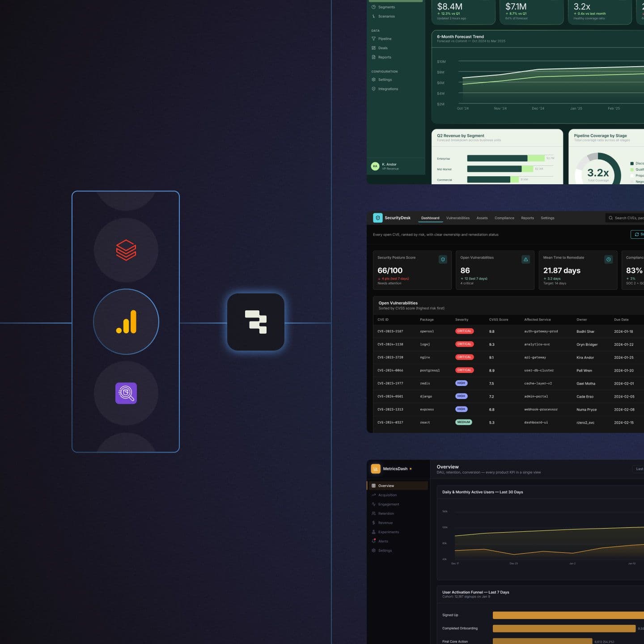Image resolution: width=644 pixels, height=644 pixels.
Task: Click owner Bodhi Shar in the table
Action: point(585,331)
